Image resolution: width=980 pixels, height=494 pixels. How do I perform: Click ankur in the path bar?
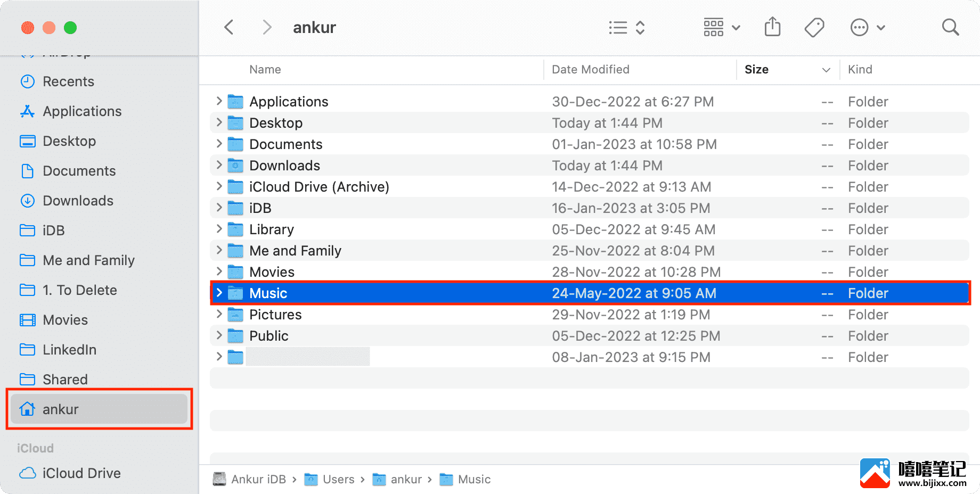pyautogui.click(x=397, y=479)
